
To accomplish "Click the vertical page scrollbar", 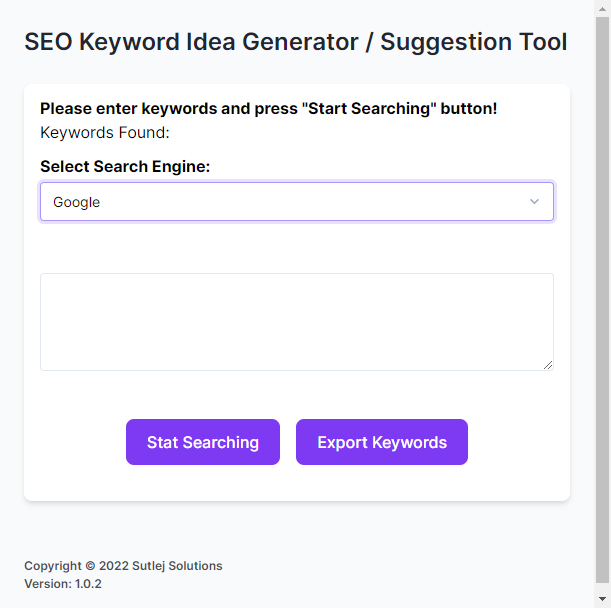I will point(603,300).
